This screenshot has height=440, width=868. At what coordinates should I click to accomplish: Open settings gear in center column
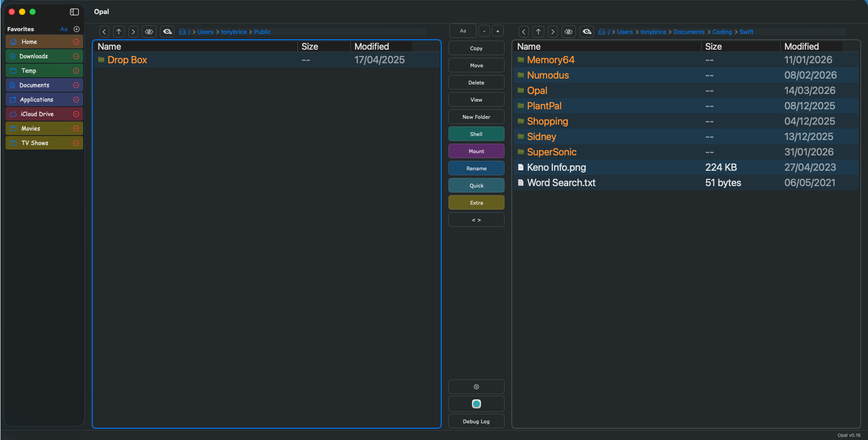[476, 387]
